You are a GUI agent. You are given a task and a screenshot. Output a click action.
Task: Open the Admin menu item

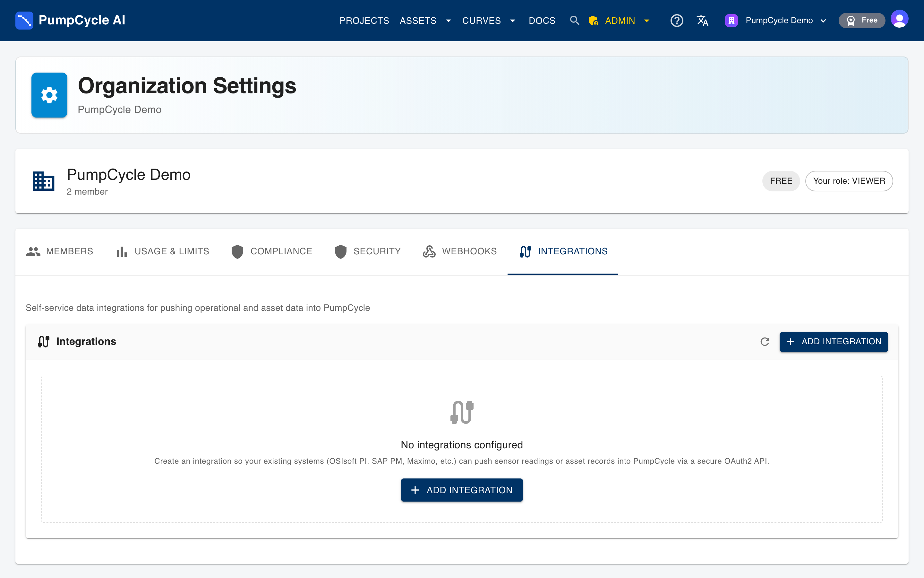pos(620,21)
